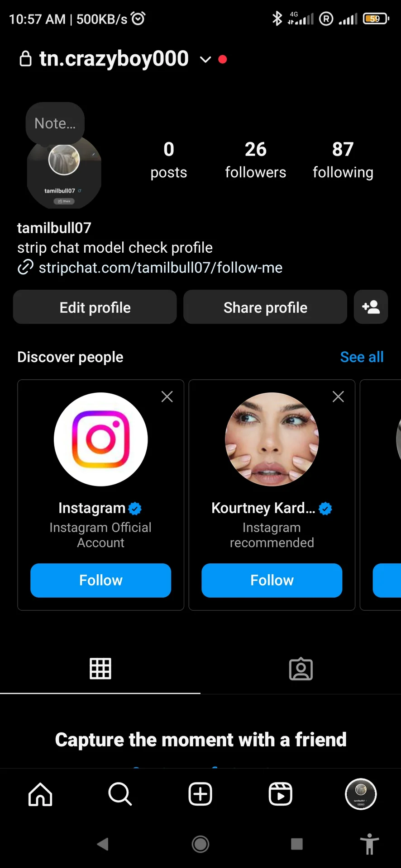Open the Reels icon

[x=280, y=794]
